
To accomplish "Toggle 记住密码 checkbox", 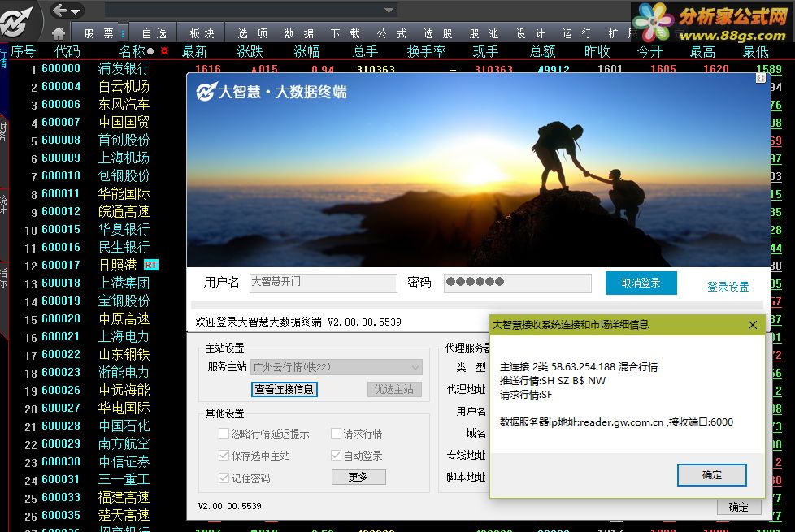I will (x=224, y=478).
